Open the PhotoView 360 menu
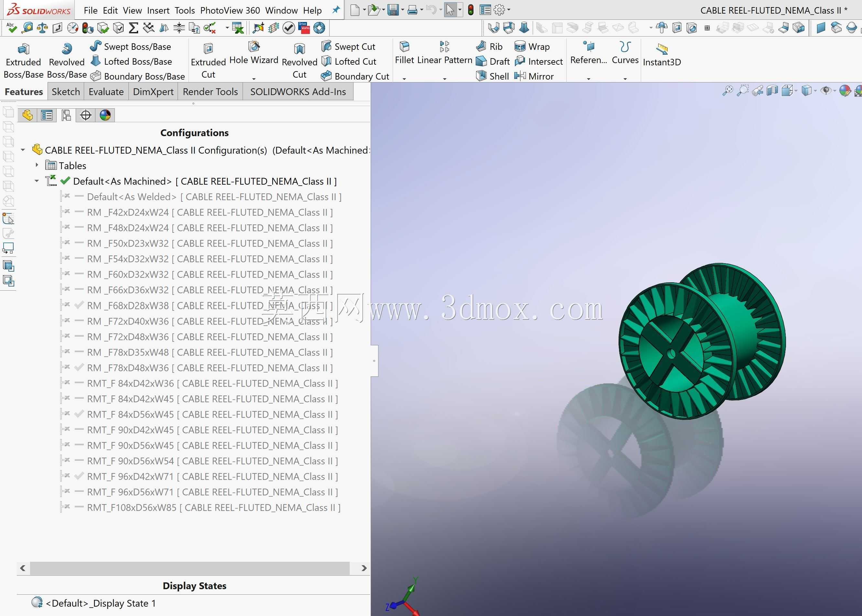Viewport: 862px width, 616px height. click(230, 10)
